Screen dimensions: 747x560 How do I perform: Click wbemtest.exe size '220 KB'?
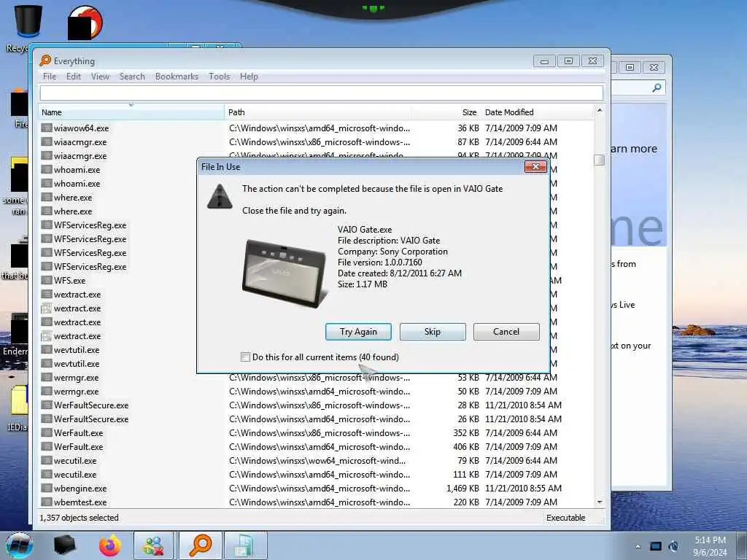tap(466, 502)
